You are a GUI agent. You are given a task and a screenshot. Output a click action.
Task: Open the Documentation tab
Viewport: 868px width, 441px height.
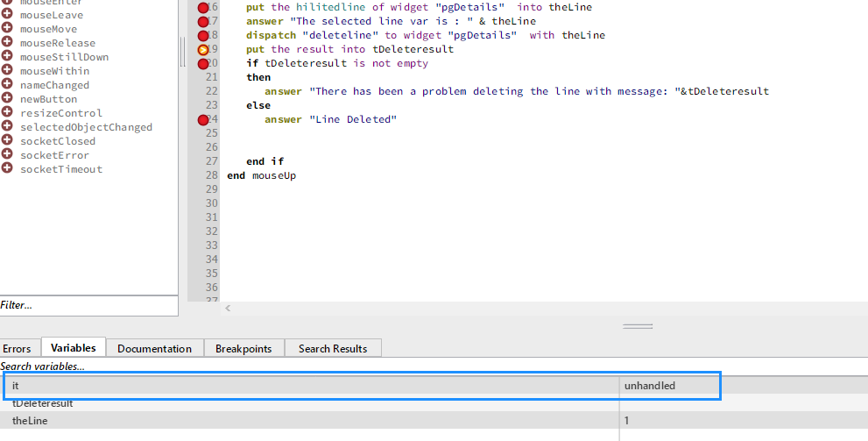click(154, 349)
